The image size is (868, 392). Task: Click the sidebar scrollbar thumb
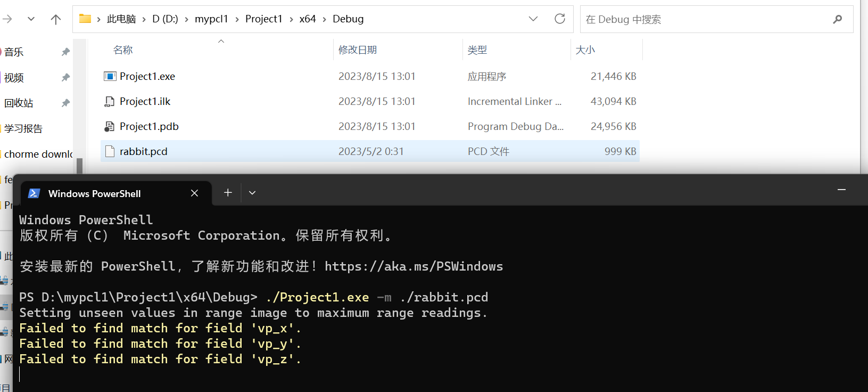pyautogui.click(x=80, y=166)
